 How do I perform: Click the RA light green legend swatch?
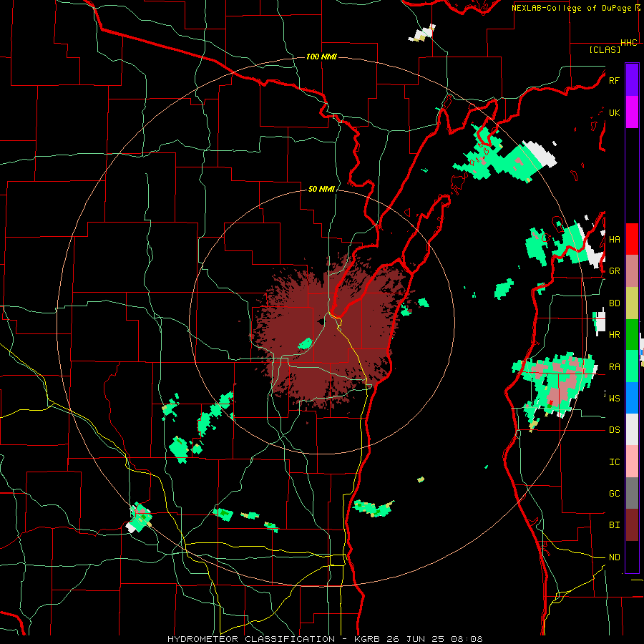[632, 366]
